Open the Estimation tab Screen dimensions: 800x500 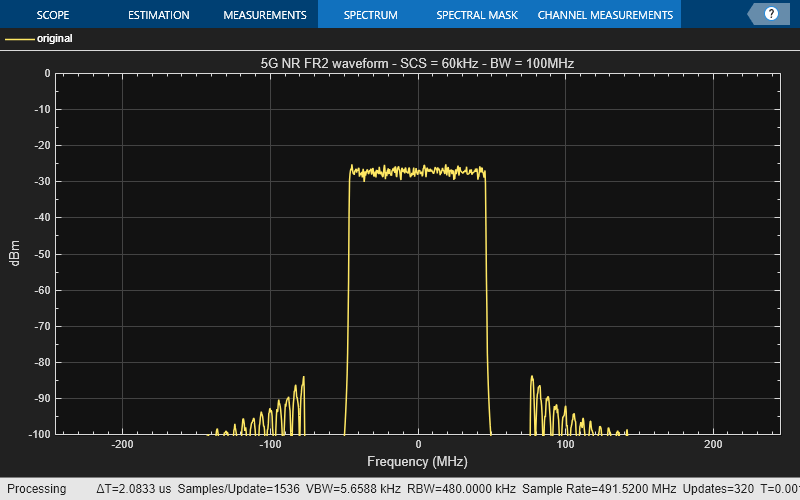tap(158, 15)
